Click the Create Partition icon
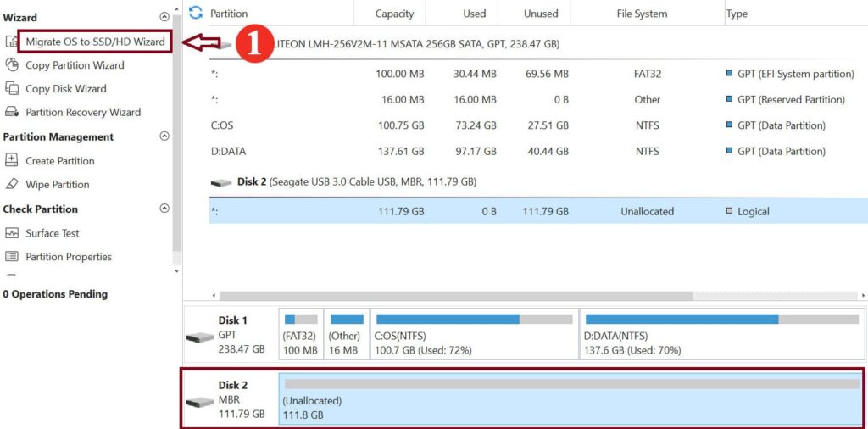The height and width of the screenshot is (429, 868). click(12, 161)
